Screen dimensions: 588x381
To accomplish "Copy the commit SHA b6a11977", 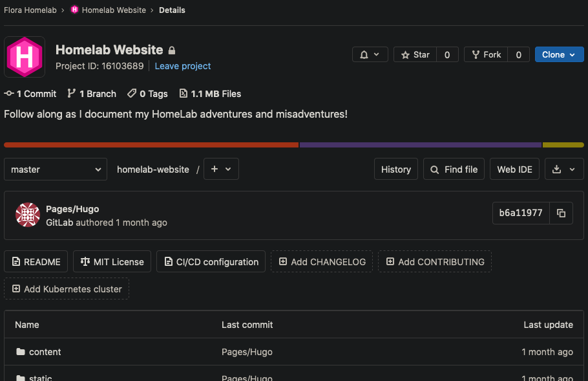I will point(561,213).
